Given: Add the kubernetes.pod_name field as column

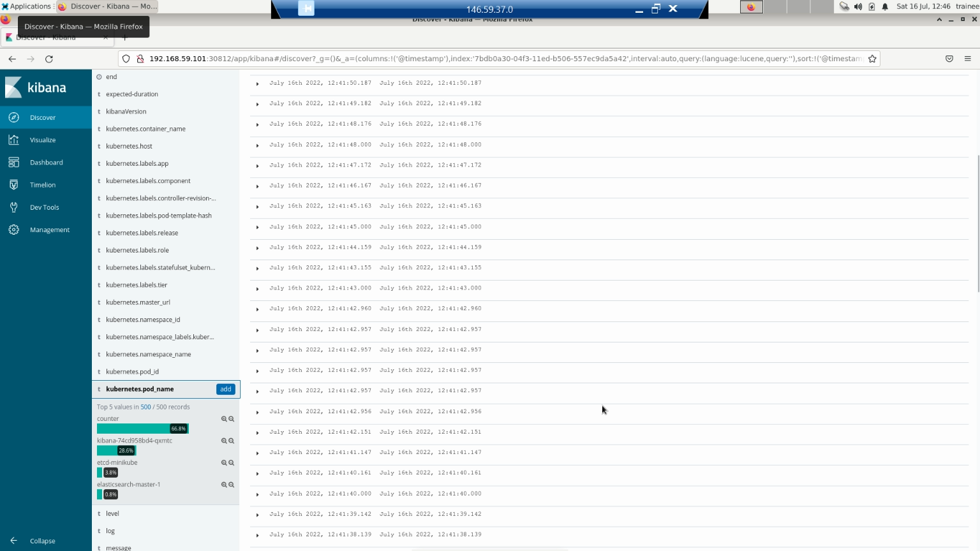Looking at the screenshot, I should [x=226, y=389].
